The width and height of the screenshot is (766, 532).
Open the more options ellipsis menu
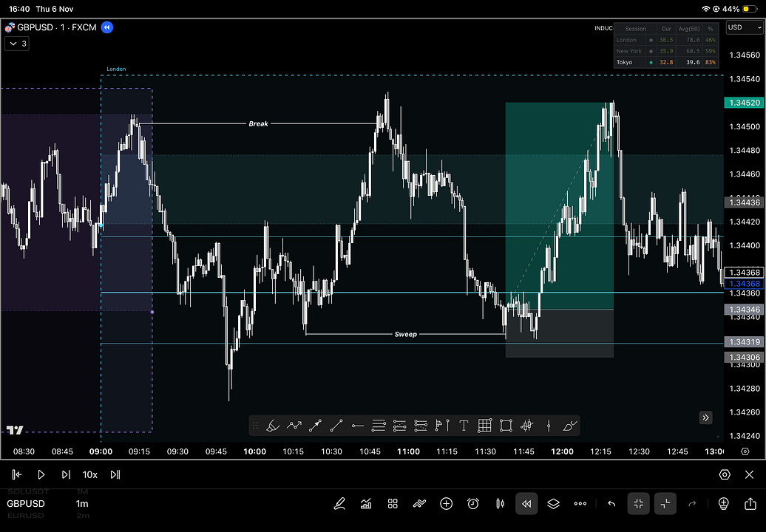pos(580,504)
